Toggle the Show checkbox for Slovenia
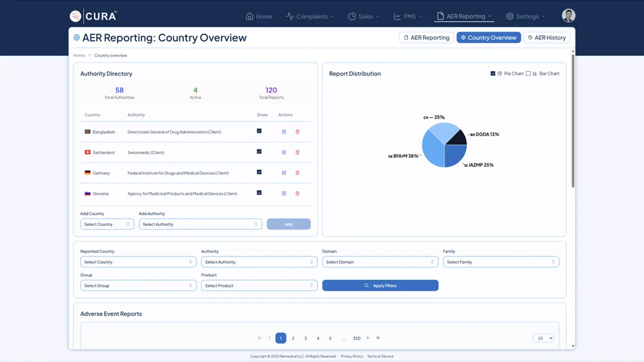 tap(259, 193)
